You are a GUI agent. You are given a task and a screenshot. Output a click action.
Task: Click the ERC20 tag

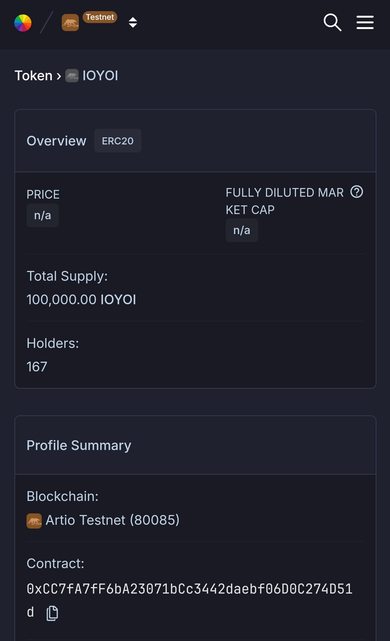point(118,141)
